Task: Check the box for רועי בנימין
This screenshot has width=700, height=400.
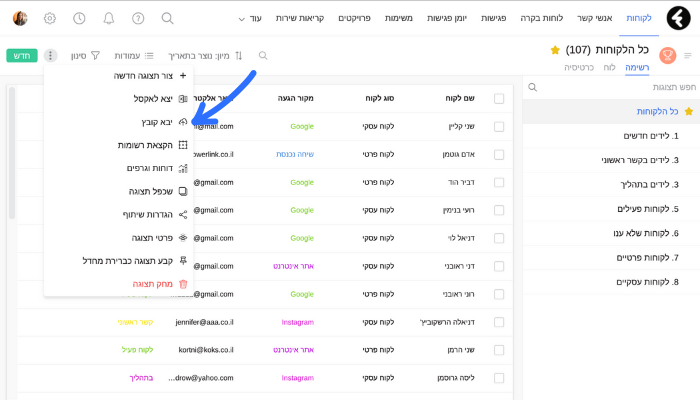Action: 499,210
